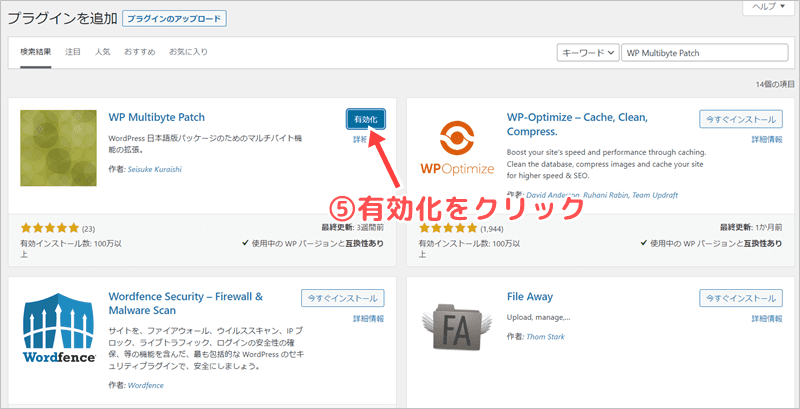Viewport: 800px width, 409px height.
Task: Install File Away with 今すぐインストール button
Action: pyautogui.click(x=740, y=298)
